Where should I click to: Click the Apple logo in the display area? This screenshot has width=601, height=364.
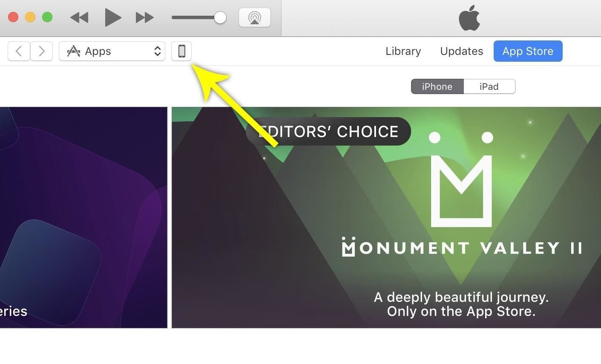[x=469, y=18]
